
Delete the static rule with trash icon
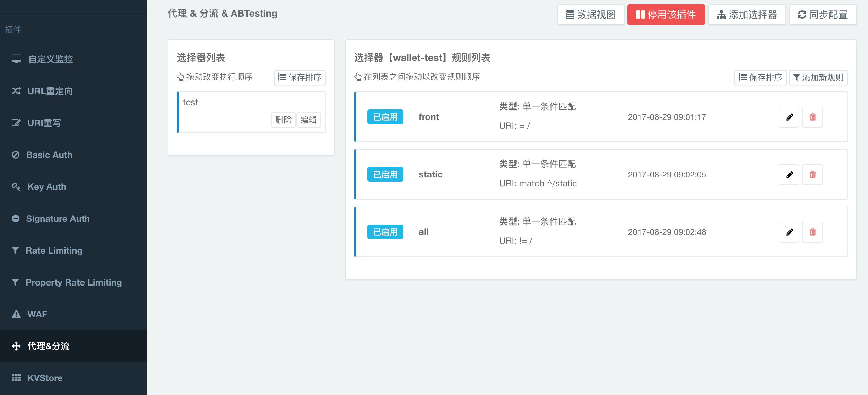click(x=813, y=175)
